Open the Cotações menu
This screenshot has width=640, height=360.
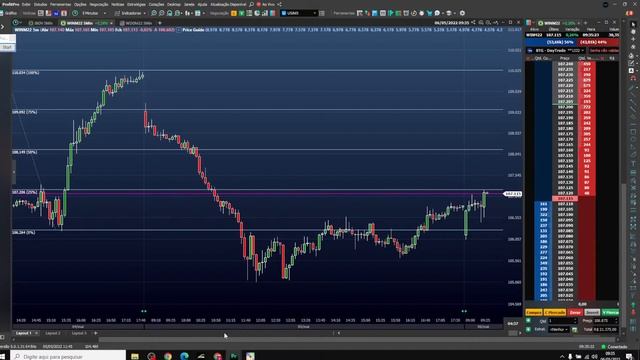coord(156,4)
